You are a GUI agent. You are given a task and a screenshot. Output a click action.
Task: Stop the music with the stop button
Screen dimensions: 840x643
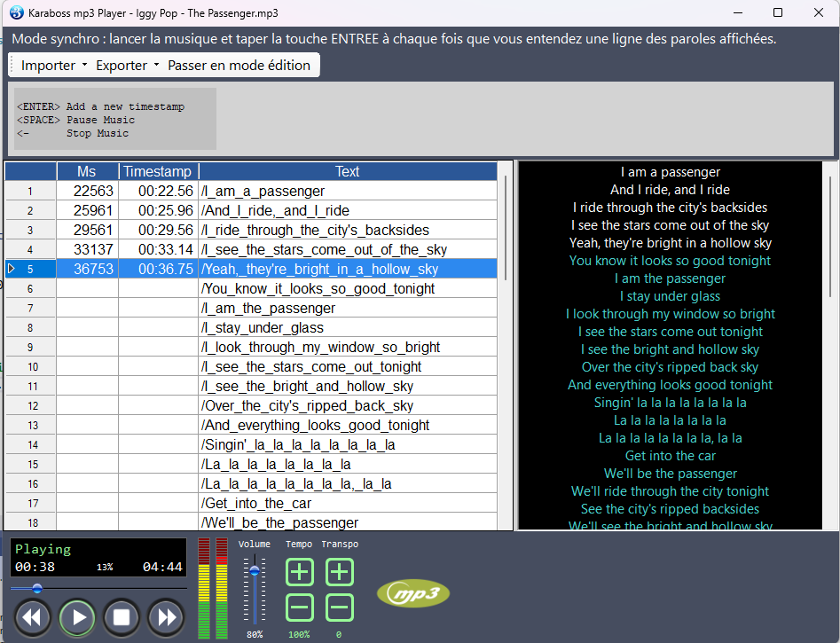coord(122,617)
